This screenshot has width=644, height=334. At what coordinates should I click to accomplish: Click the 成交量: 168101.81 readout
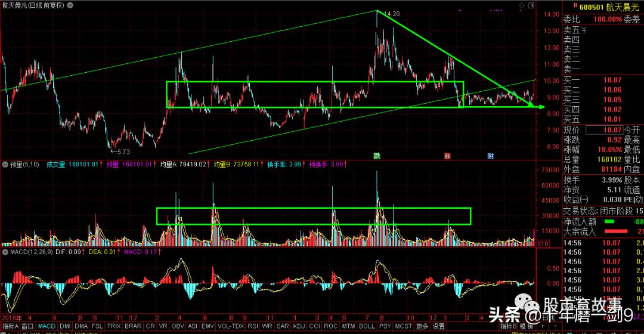pyautogui.click(x=72, y=165)
